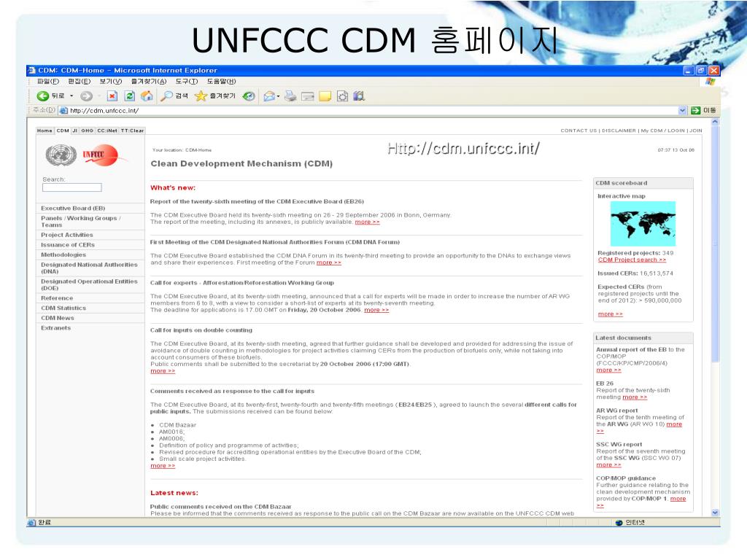Click the Windows flag logo beside the menu bar
This screenshot has height=560, width=747.
pos(710,82)
